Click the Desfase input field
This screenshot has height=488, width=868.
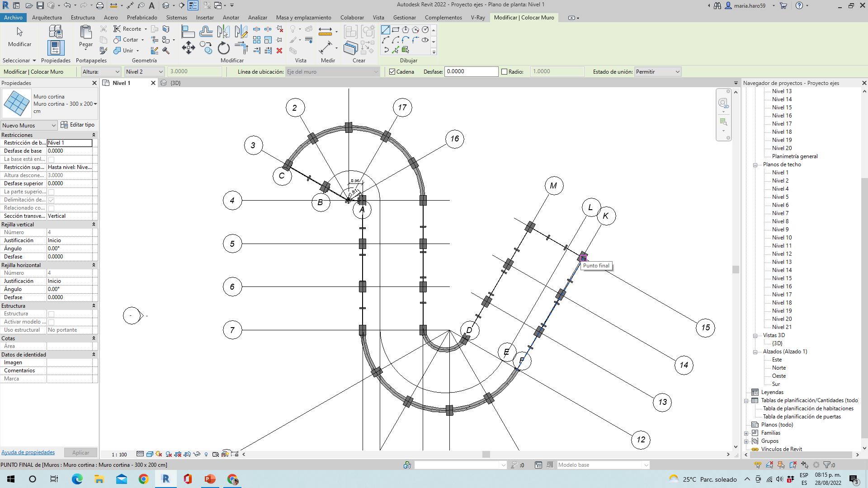472,72
